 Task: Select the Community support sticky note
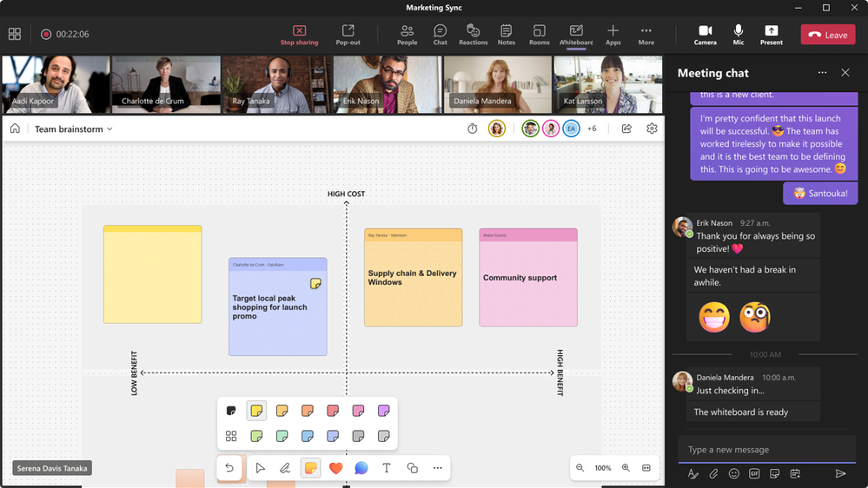pos(528,277)
